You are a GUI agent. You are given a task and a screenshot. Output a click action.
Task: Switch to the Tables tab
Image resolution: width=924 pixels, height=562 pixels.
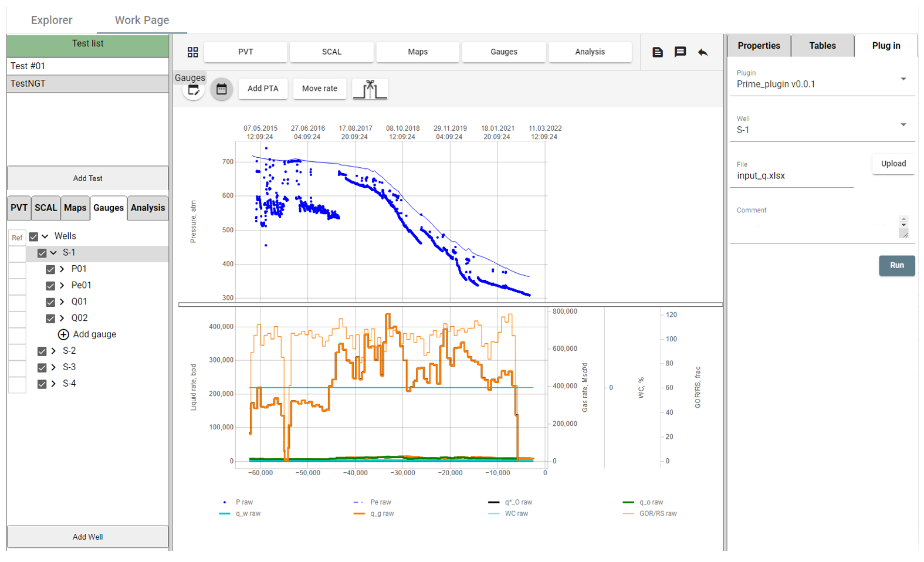pos(823,46)
